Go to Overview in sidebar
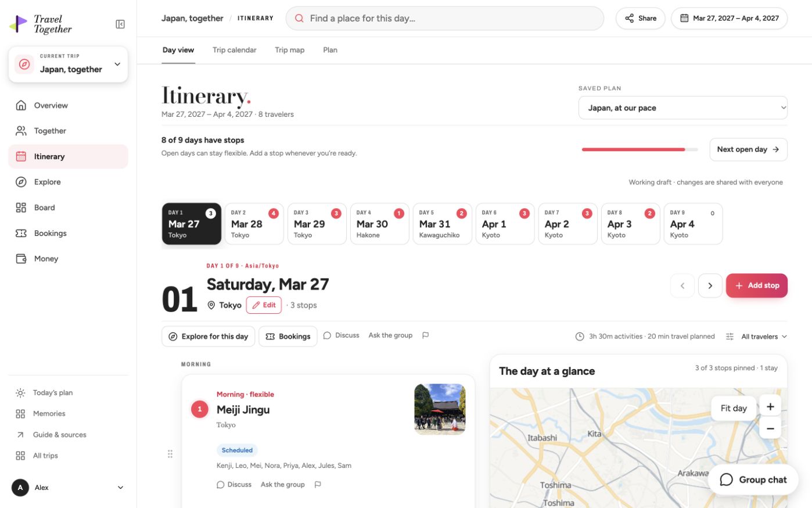 (69, 105)
